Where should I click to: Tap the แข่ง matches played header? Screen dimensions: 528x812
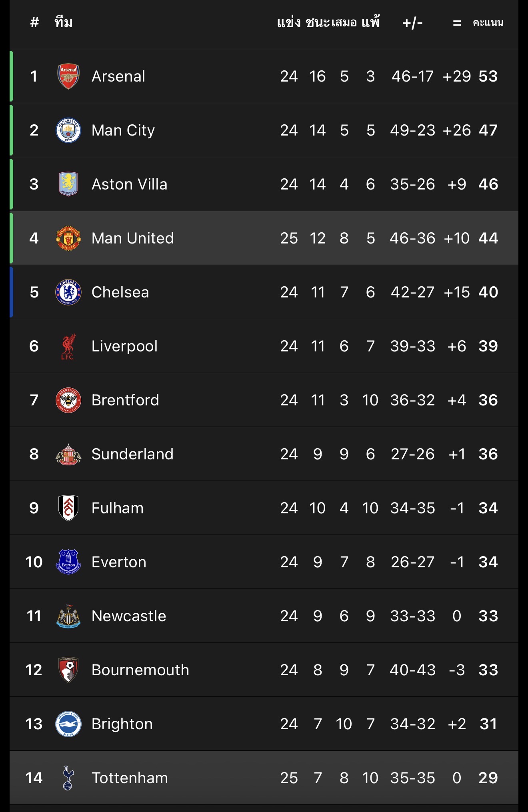[x=288, y=23]
